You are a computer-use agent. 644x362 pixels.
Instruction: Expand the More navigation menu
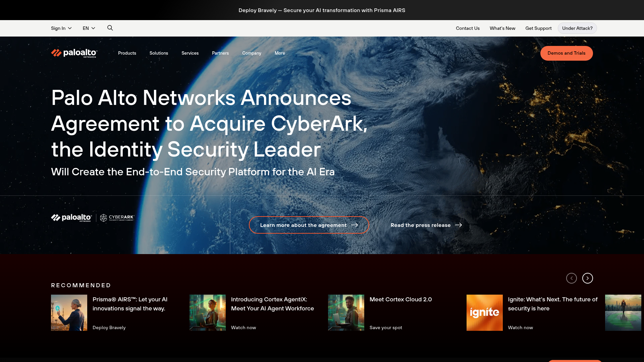click(279, 53)
